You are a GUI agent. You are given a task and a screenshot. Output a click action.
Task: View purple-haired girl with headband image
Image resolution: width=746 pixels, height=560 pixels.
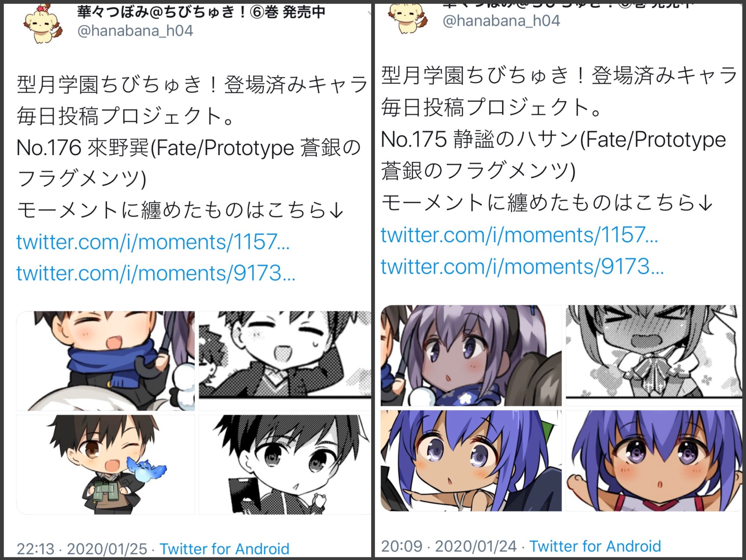pos(471,356)
